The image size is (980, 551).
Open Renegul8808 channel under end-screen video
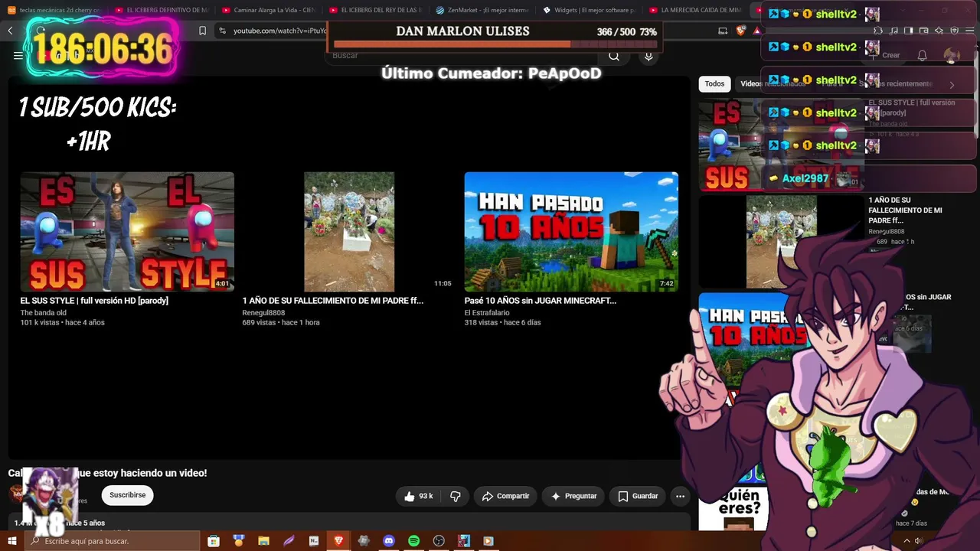point(263,313)
